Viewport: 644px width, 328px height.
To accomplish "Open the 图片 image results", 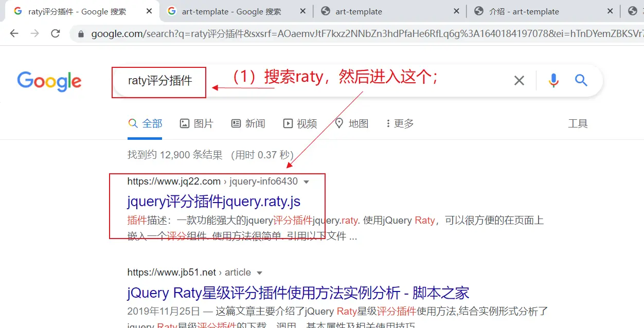I will point(196,123).
